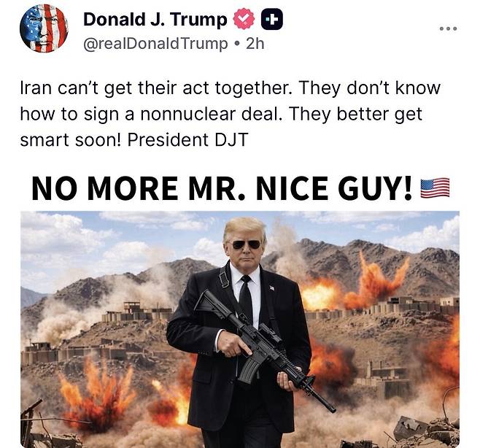Image resolution: width=480 pixels, height=448 pixels.
Task: Click the word "smart" in the post text
Action: tap(44, 141)
